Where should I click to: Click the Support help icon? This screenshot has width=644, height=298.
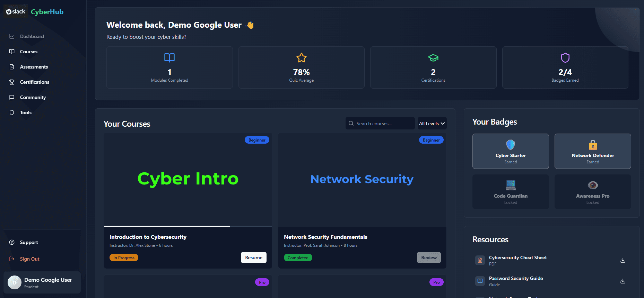pyautogui.click(x=12, y=242)
